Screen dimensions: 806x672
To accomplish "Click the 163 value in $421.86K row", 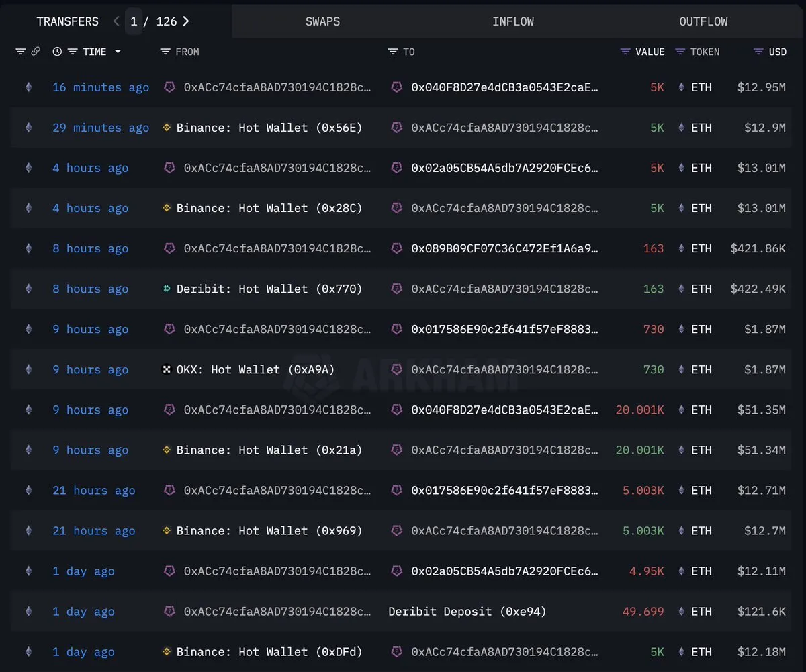I will pos(654,248).
